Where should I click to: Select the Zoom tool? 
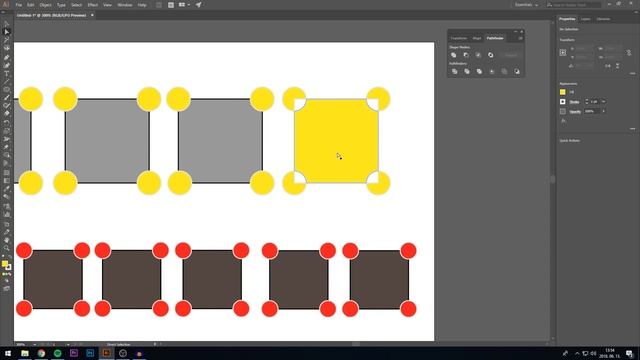[7, 248]
